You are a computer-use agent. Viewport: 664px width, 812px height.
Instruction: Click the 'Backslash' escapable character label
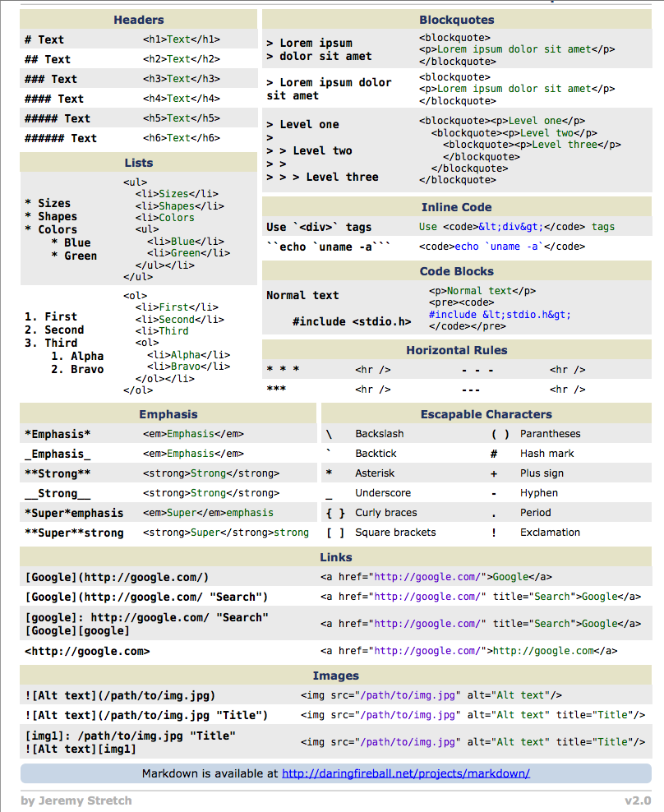click(x=379, y=434)
